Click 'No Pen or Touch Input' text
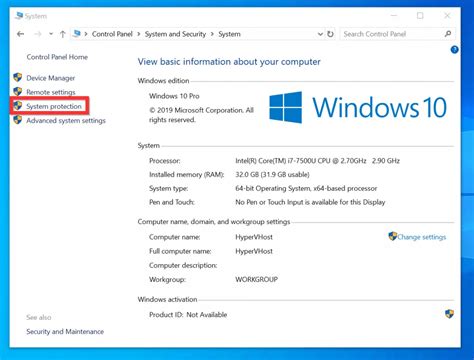The width and height of the screenshot is (474, 360). [310, 202]
